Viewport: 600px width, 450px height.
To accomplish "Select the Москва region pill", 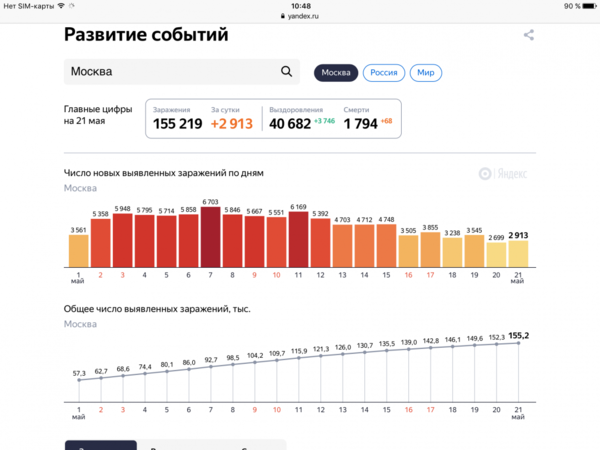I will pyautogui.click(x=335, y=73).
